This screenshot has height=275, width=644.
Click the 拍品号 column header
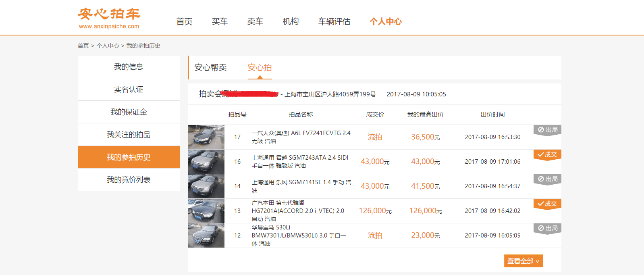[x=237, y=115]
